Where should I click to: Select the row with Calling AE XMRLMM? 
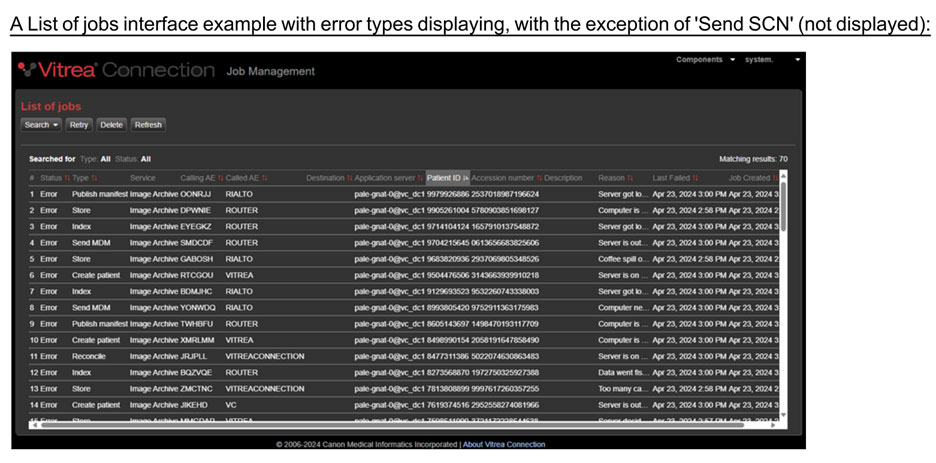404,339
